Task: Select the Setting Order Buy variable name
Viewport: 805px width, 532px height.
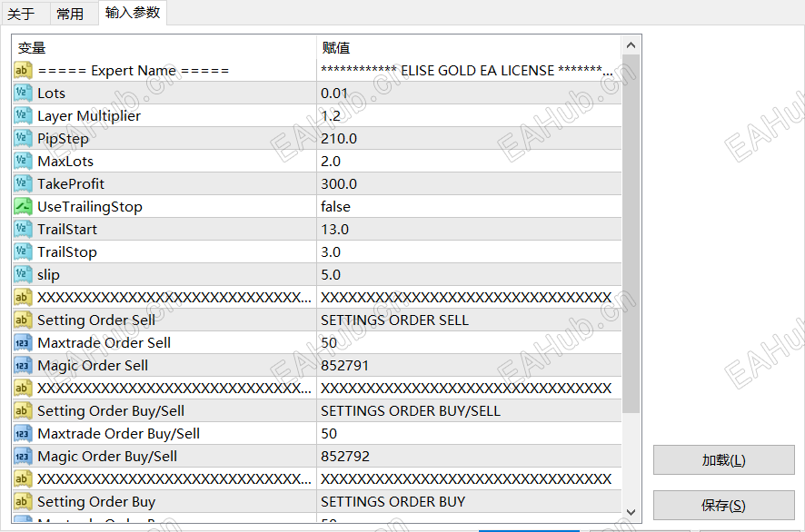Action: point(96,502)
